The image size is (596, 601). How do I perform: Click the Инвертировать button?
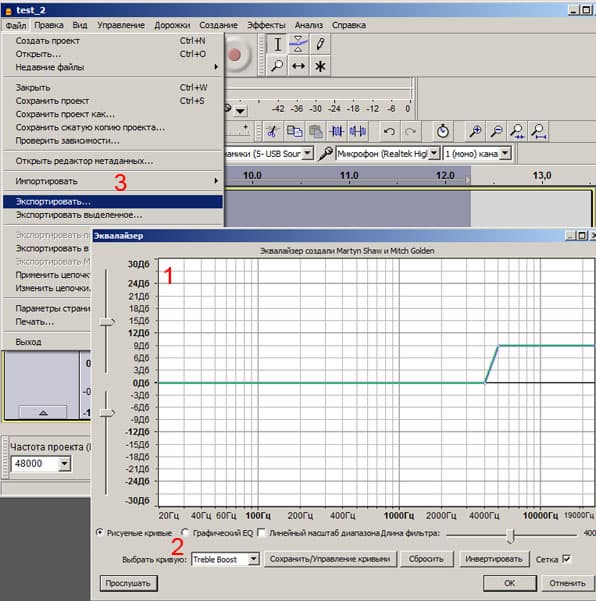494,559
